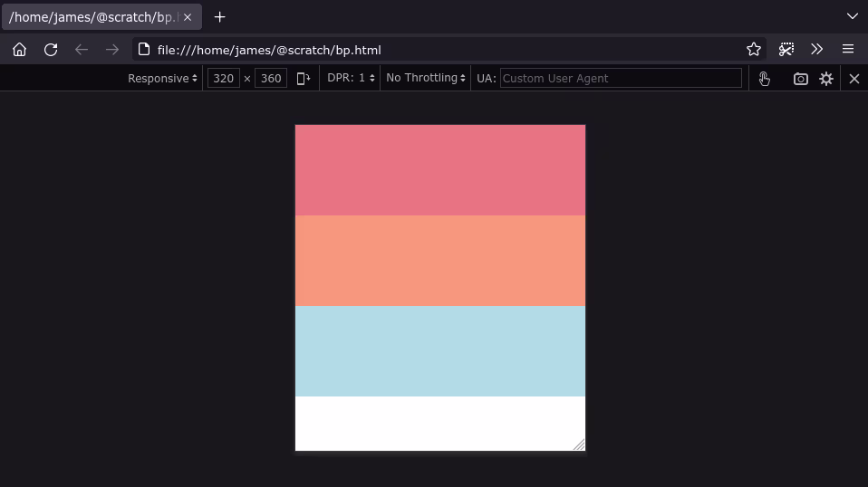Click the pink color block
This screenshot has width=868, height=487.
440,170
